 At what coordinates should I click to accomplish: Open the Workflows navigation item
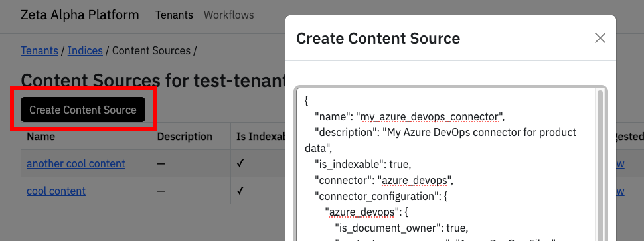click(229, 15)
